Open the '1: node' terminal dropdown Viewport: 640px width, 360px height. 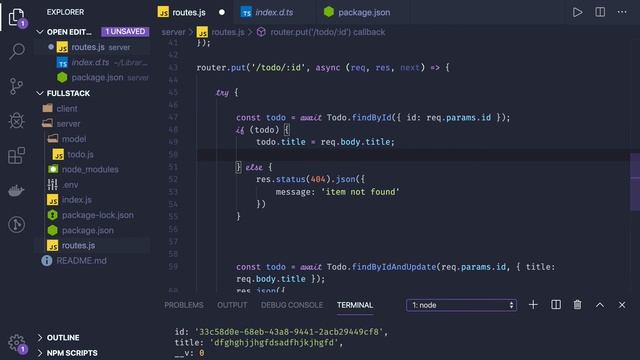coord(461,305)
